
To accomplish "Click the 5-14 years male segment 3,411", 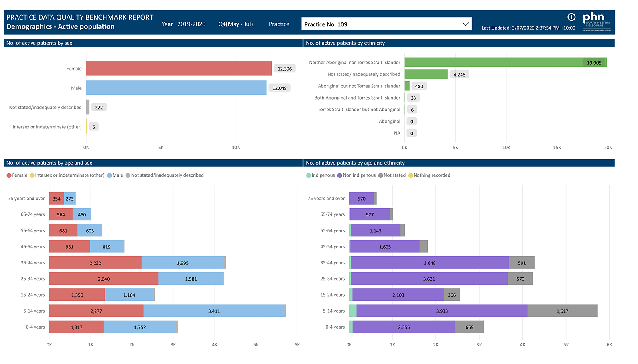I will pyautogui.click(x=214, y=311).
